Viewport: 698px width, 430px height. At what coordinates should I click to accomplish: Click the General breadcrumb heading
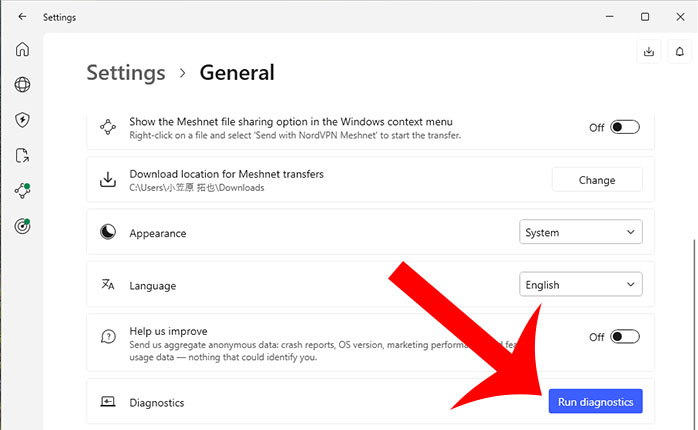tap(237, 73)
